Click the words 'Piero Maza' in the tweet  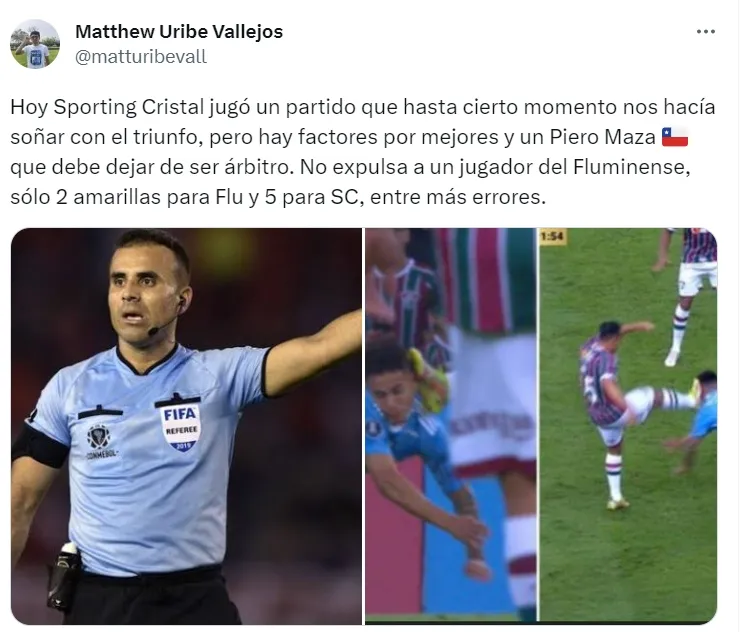[602, 137]
